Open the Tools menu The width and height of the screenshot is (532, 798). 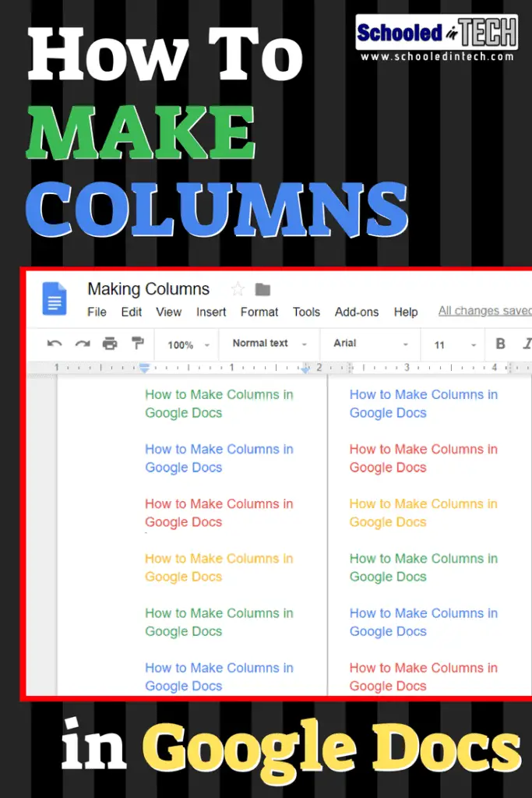tap(306, 312)
